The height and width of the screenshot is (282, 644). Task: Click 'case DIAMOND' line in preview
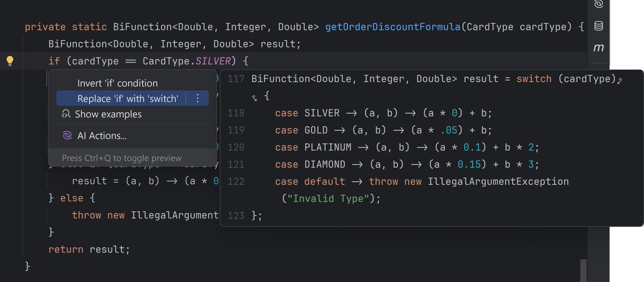pos(407,164)
